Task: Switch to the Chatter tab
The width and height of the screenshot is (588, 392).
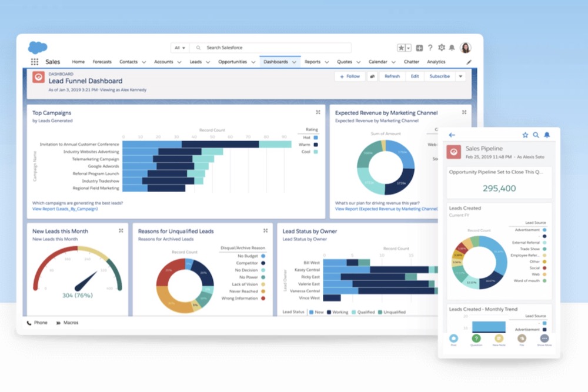Action: [x=411, y=61]
